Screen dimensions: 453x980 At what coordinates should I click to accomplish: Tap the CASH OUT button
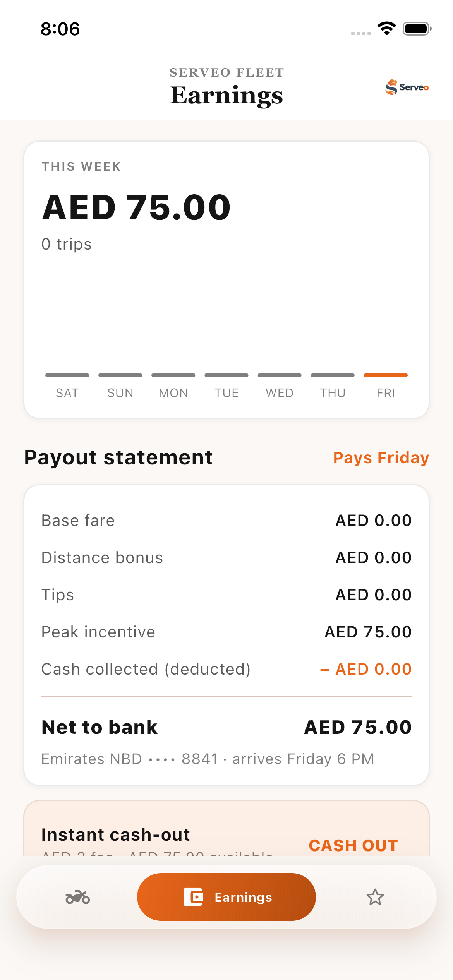click(x=353, y=845)
